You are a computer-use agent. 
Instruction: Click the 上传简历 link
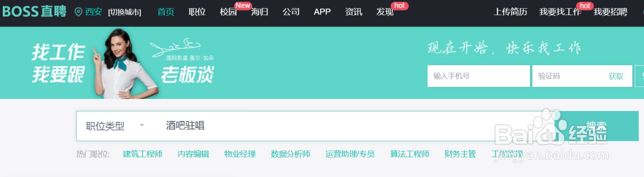pos(510,12)
